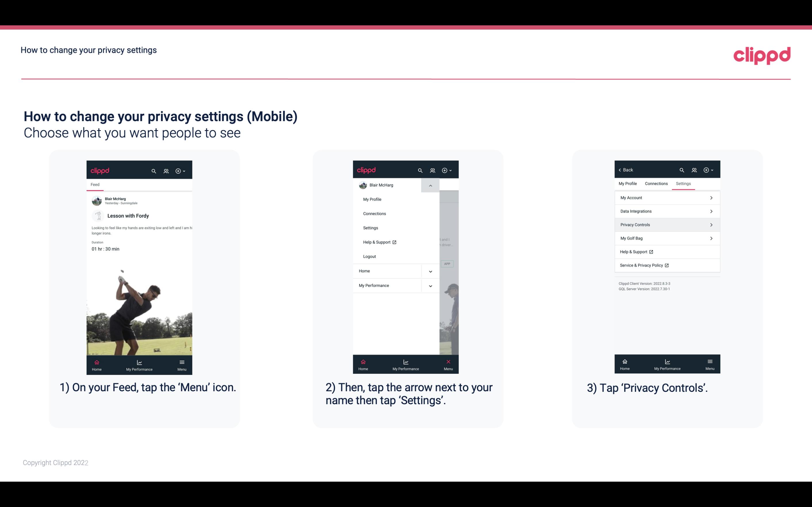Select the Settings tab in step 3
Image resolution: width=812 pixels, height=507 pixels.
[x=683, y=183]
